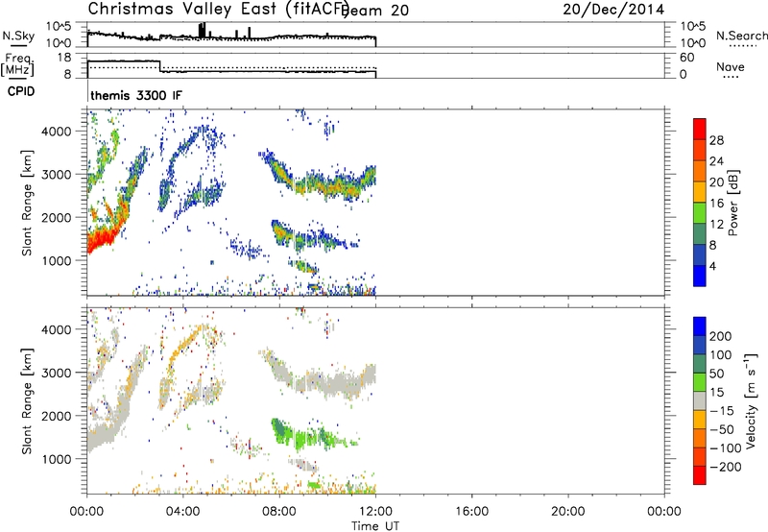Click the 10^5 label right of noise panel

coord(693,27)
